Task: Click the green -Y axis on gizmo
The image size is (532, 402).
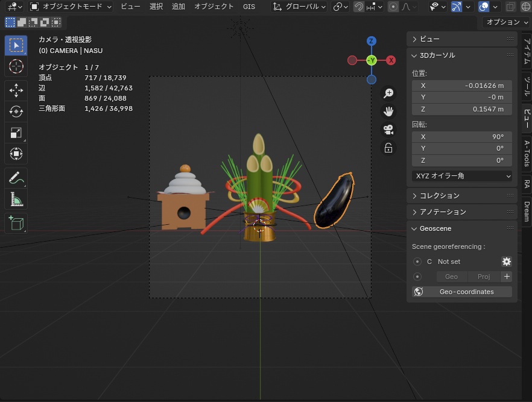Action: pyautogui.click(x=372, y=60)
